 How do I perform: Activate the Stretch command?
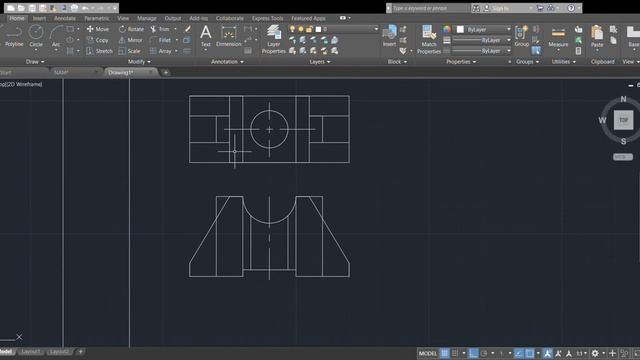click(99, 51)
